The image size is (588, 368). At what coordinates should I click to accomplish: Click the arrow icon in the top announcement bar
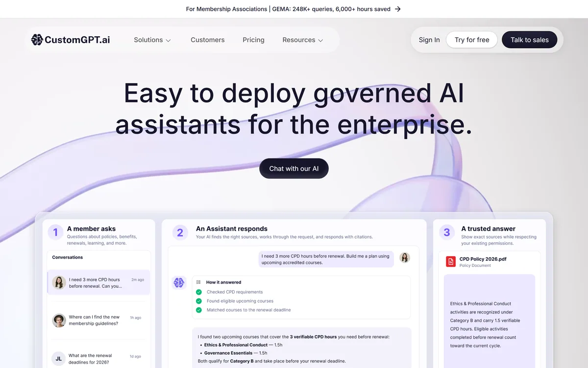398,9
